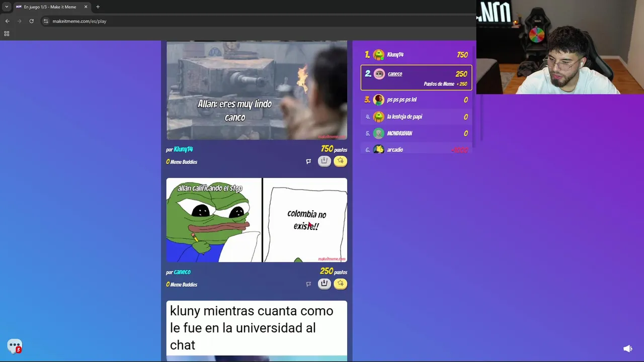Click caneco's avatar in the leaderboard

pyautogui.click(x=379, y=74)
